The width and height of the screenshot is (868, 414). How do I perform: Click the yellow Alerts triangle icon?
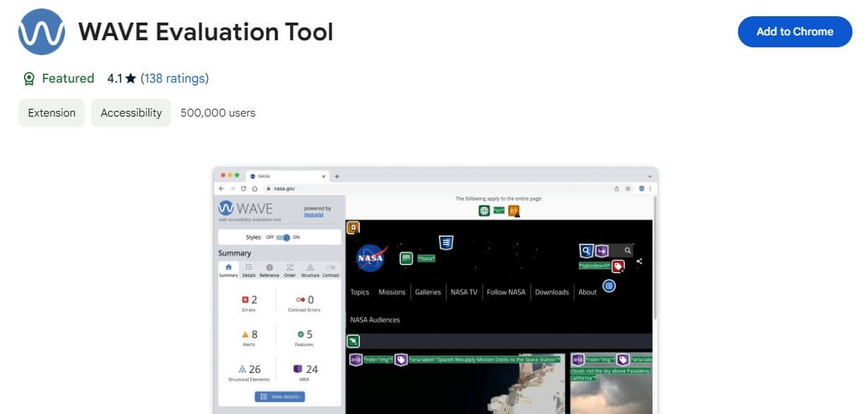click(x=245, y=334)
